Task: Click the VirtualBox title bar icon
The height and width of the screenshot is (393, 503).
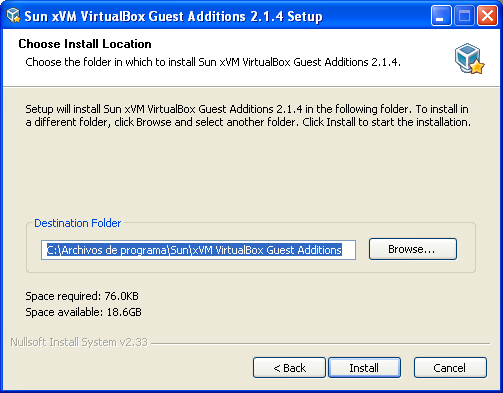Action: (x=13, y=15)
